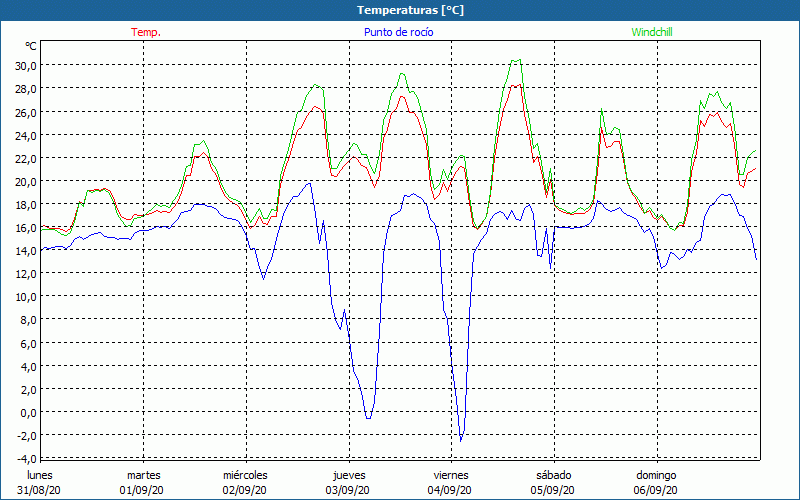Click the '01/09/20' date label
This screenshot has width=800, height=500.
point(142,490)
